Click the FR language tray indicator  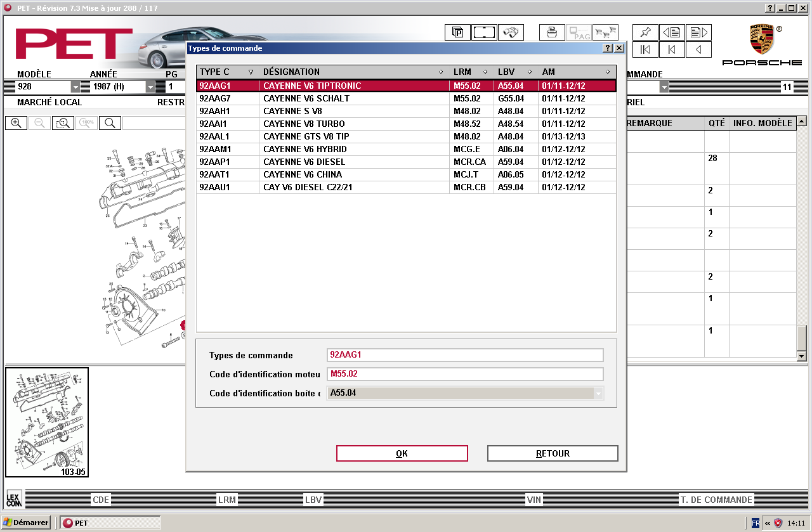click(x=756, y=523)
